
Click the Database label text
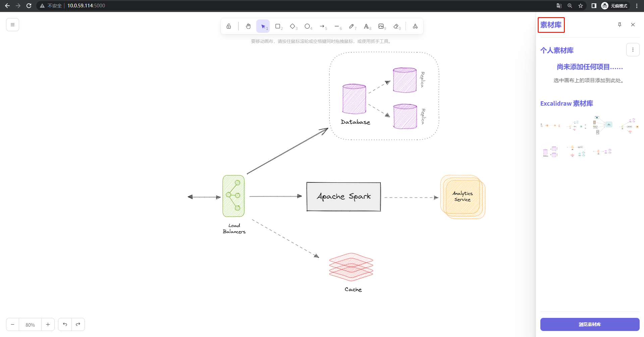point(356,122)
